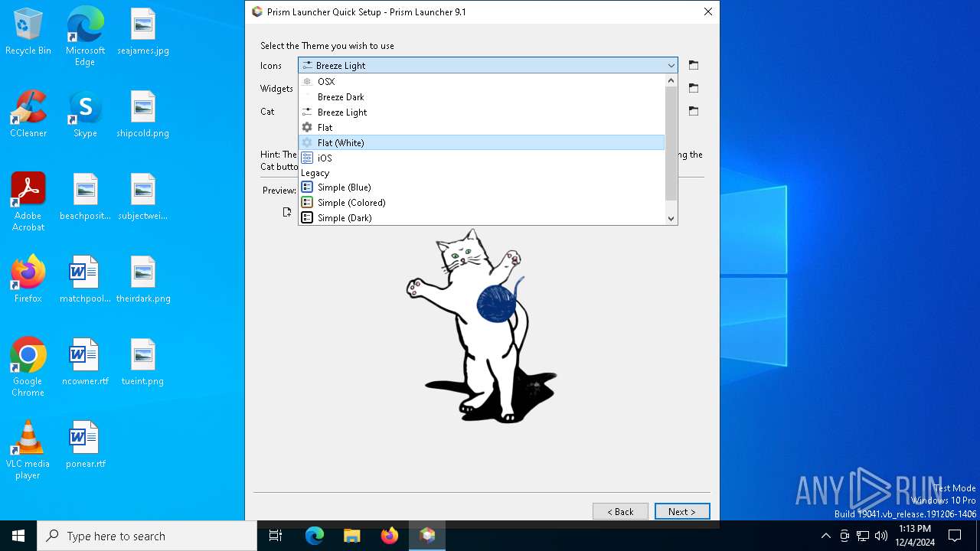This screenshot has height=551, width=980.
Task: Open Task View on taskbar
Action: [276, 536]
